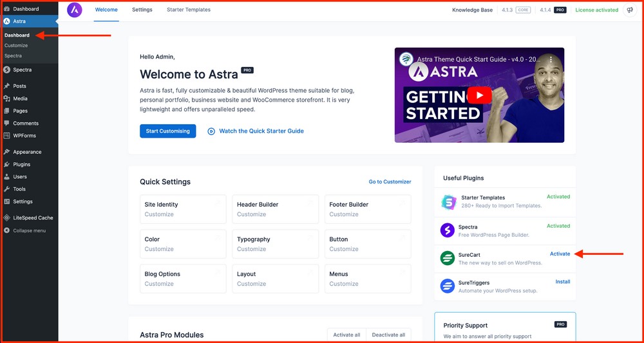Click the WordPress Dashboard gauge icon
644x343 pixels.
tap(6, 8)
